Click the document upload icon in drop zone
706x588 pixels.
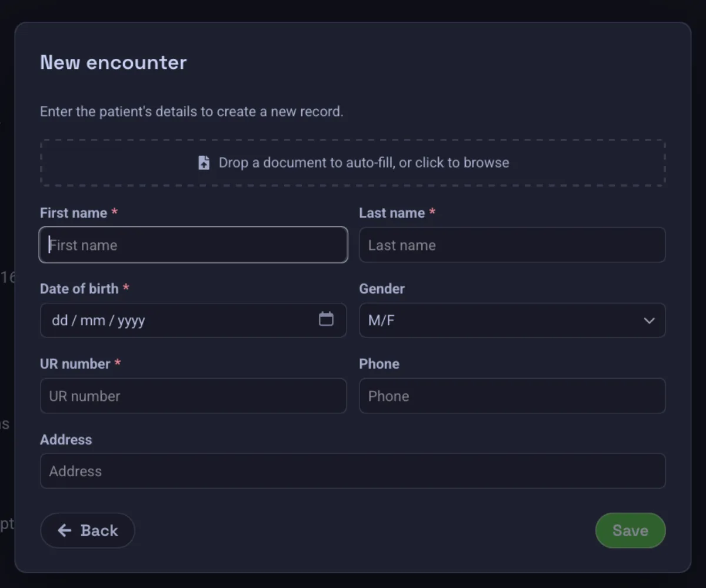click(204, 163)
